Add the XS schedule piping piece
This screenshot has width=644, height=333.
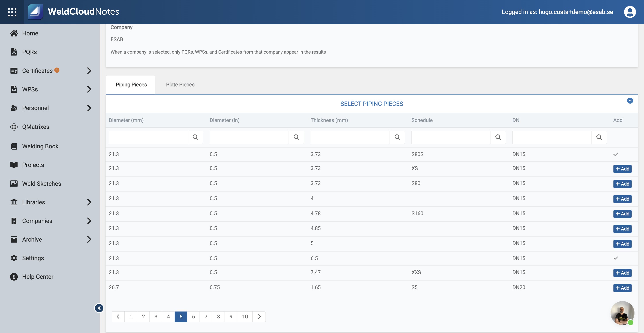pyautogui.click(x=622, y=169)
